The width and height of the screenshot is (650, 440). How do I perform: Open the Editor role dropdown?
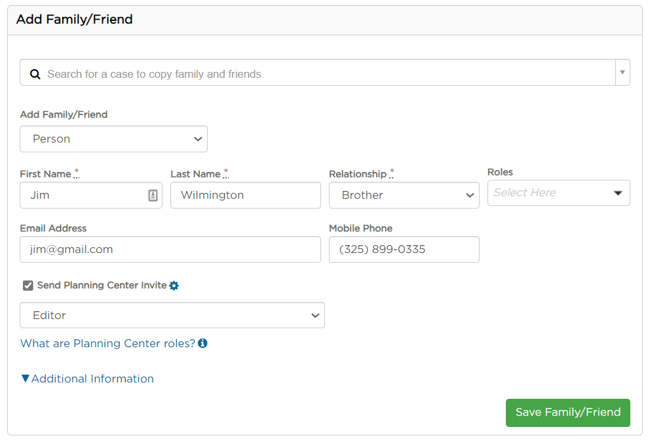click(x=172, y=316)
